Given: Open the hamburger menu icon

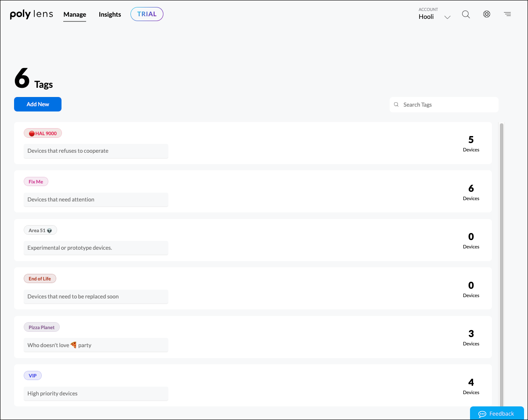Looking at the screenshot, I should 507,14.
